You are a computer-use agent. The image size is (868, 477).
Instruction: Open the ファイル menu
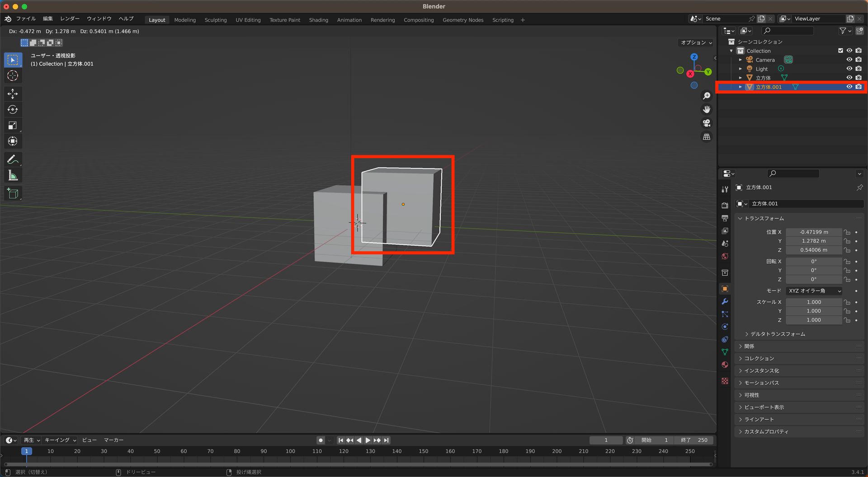point(26,19)
